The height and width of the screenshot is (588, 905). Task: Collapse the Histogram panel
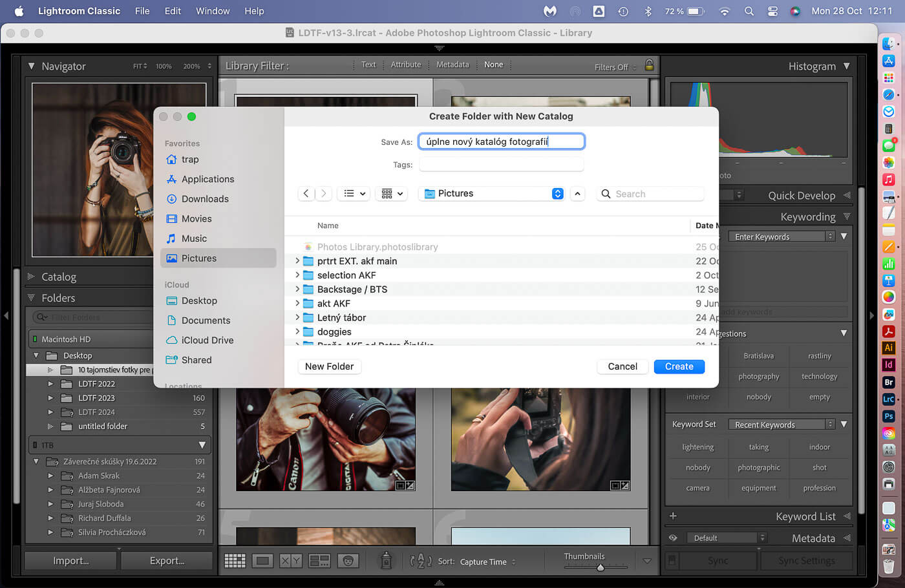coord(846,66)
